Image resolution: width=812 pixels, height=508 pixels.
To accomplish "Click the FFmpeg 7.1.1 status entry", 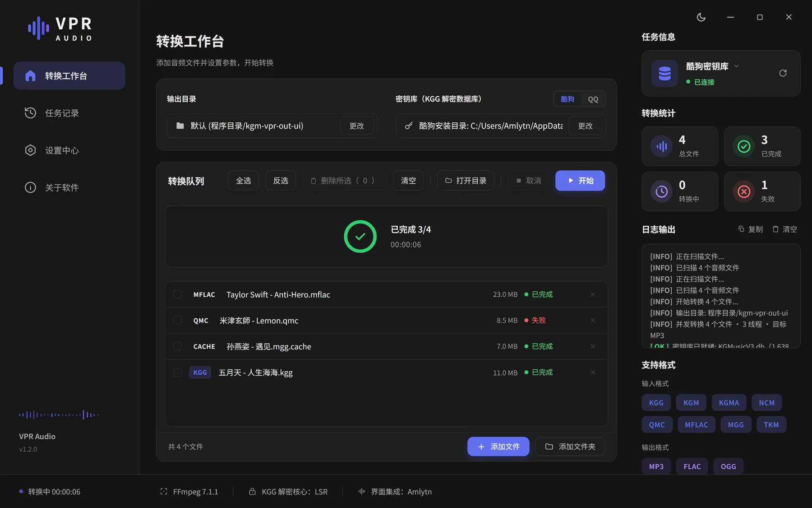I will coord(189,492).
